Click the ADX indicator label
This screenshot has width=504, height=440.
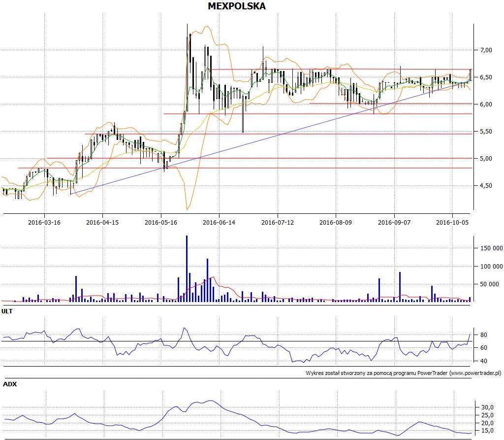click(10, 384)
